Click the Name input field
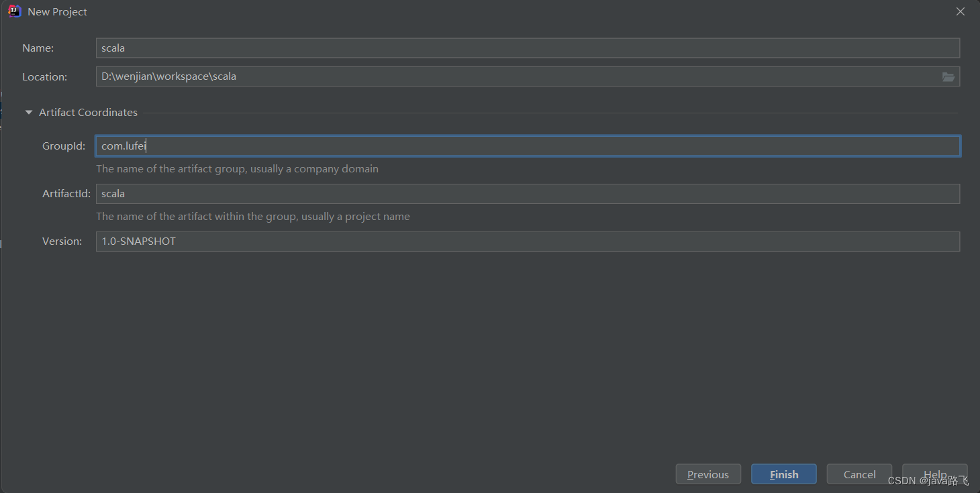980x493 pixels. point(528,48)
